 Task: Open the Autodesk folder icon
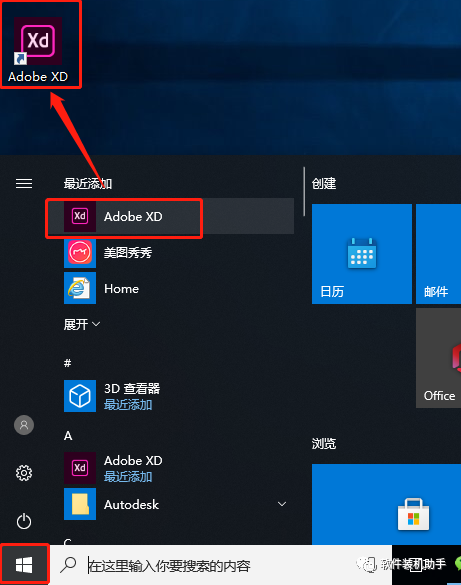click(x=80, y=504)
